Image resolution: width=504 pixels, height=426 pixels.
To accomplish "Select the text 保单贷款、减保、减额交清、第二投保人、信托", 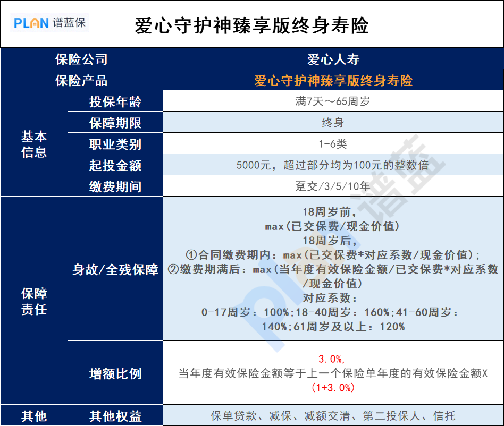I will click(333, 416).
